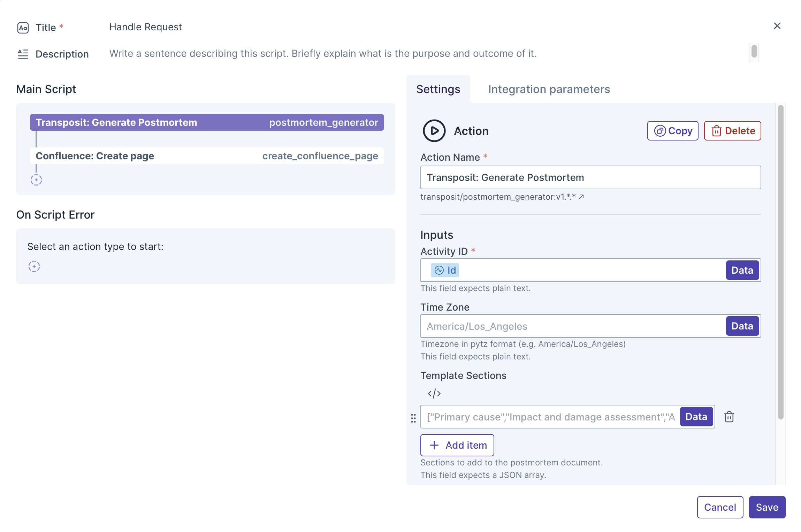The height and width of the screenshot is (532, 801).
Task: Open the postmortem_generator external link arrow
Action: pyautogui.click(x=581, y=197)
